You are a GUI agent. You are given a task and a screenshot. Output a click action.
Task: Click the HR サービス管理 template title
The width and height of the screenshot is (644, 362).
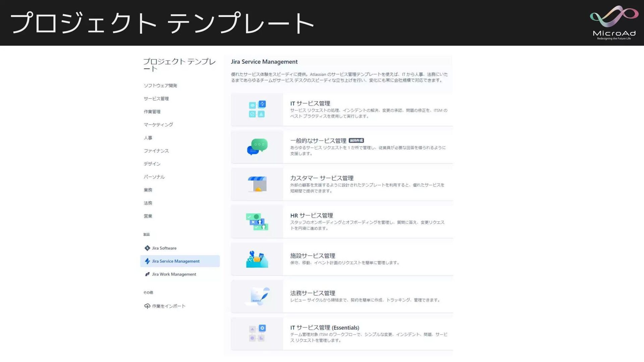(x=312, y=216)
